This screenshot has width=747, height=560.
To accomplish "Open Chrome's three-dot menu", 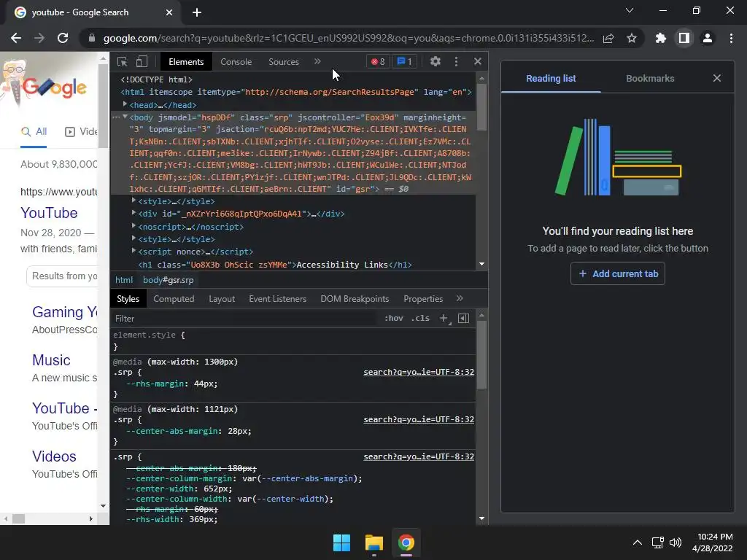I will (731, 38).
